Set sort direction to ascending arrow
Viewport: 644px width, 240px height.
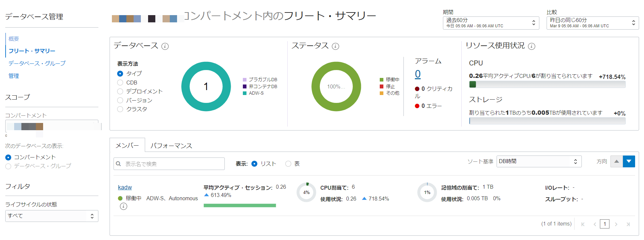[616, 161]
